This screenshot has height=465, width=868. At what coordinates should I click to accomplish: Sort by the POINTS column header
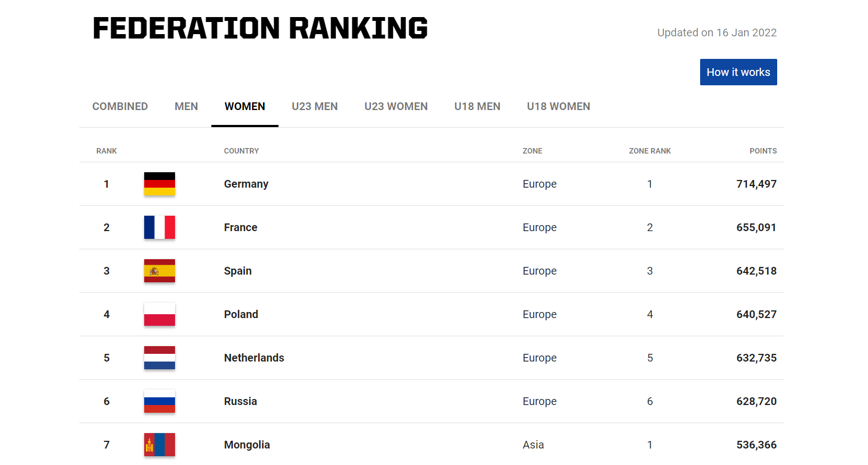pyautogui.click(x=763, y=151)
